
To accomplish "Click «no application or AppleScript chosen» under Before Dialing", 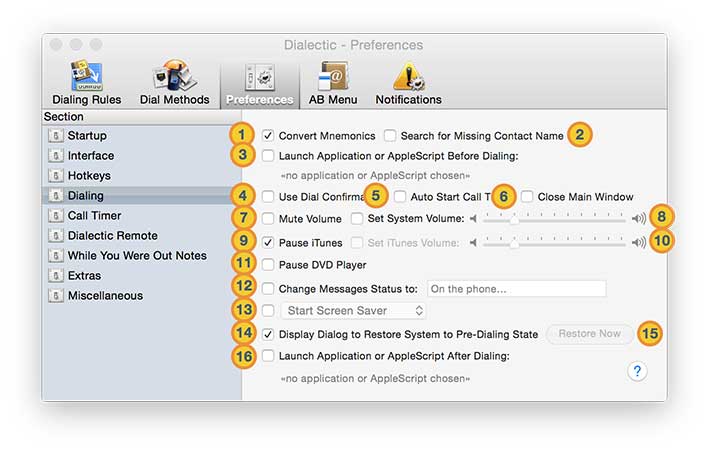I will [375, 175].
